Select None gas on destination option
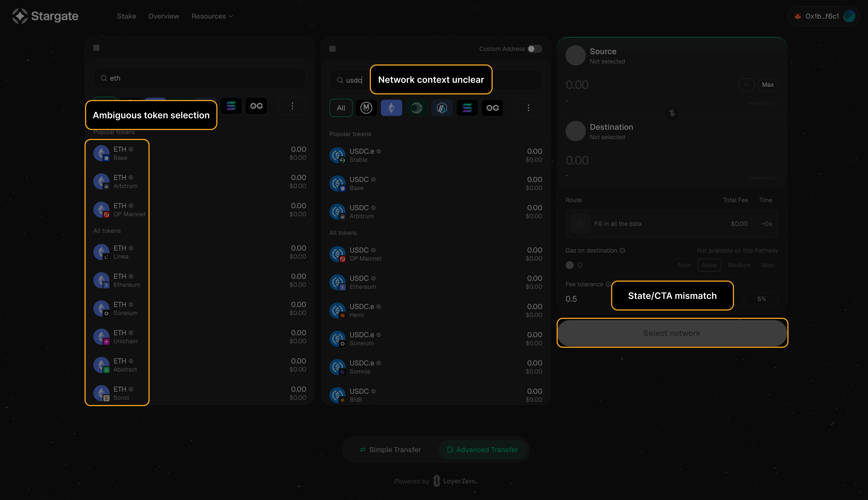This screenshot has height=500, width=868. pos(709,265)
